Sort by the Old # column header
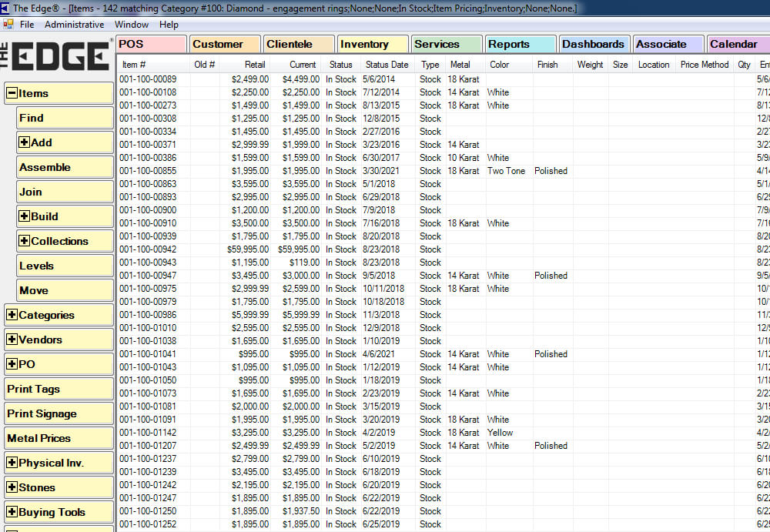770x532 pixels. pyautogui.click(x=205, y=65)
